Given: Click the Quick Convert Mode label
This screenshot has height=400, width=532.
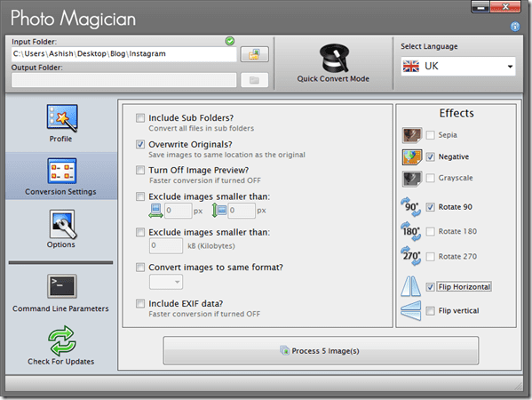Looking at the screenshot, I should [333, 79].
